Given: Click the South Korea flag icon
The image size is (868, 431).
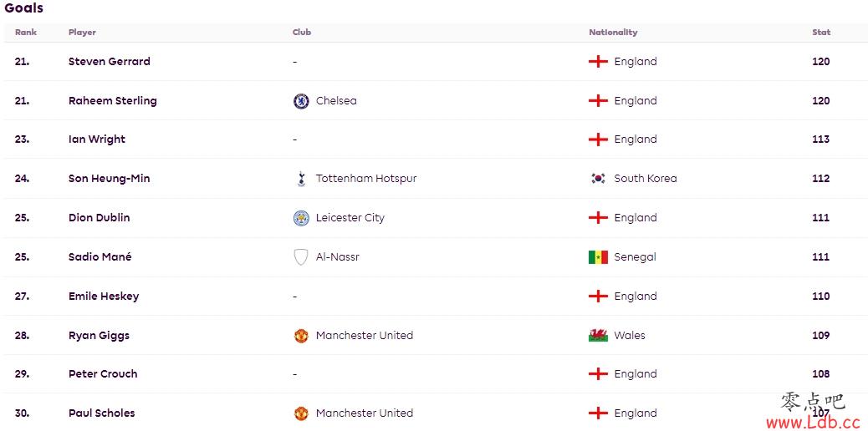Looking at the screenshot, I should (x=598, y=179).
